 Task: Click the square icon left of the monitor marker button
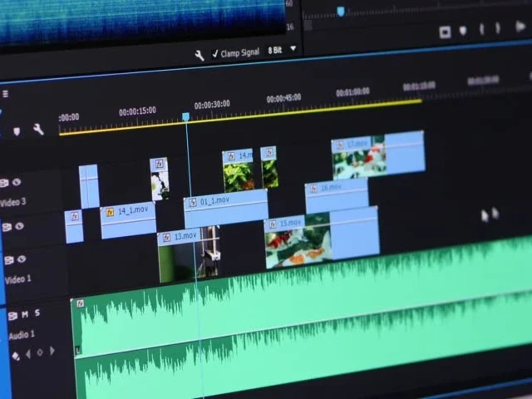click(445, 32)
